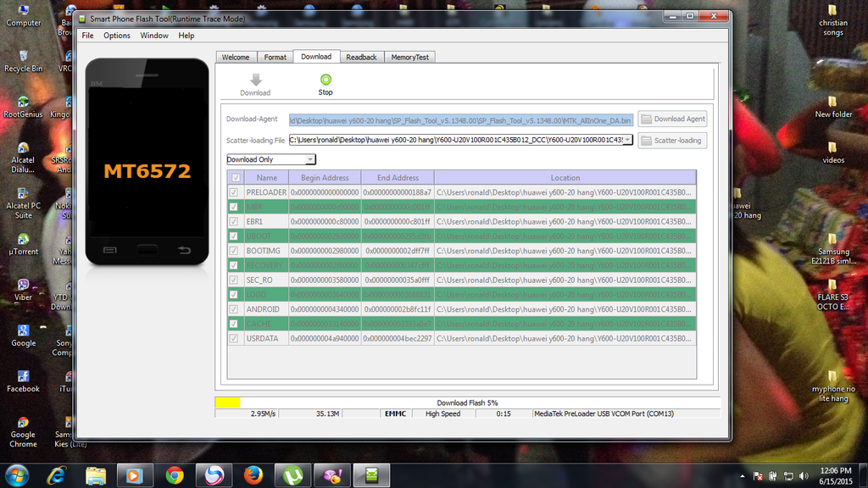Click the Scatter-loading browse button
The image size is (868, 488).
tap(672, 141)
